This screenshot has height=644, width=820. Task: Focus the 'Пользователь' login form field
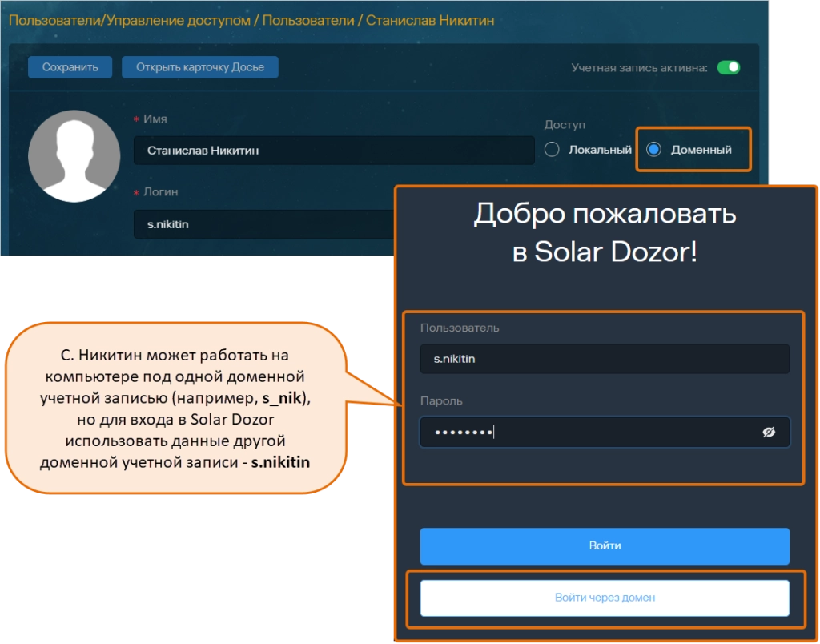point(605,359)
